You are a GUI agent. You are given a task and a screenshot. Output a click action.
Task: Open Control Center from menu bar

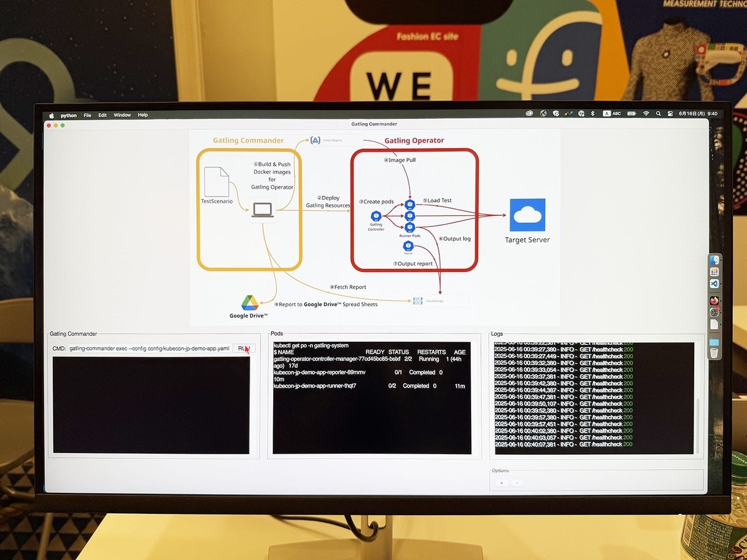[x=670, y=114]
